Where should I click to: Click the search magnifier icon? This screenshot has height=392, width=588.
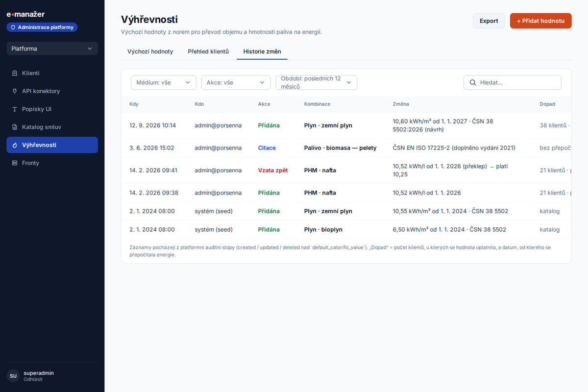(473, 82)
